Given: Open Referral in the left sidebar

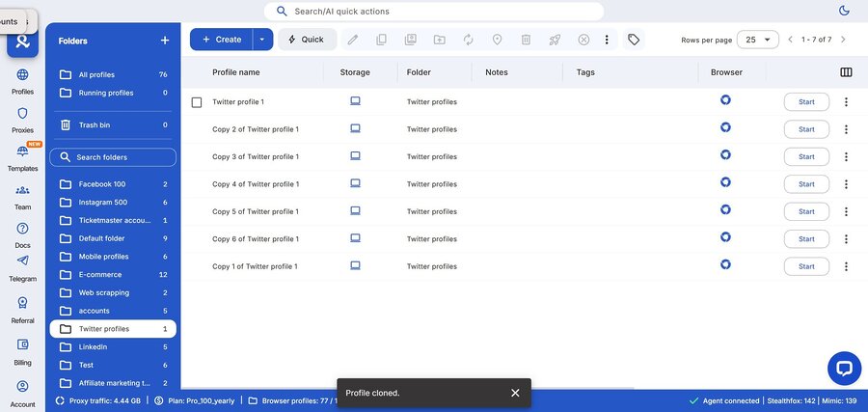Looking at the screenshot, I should point(23,310).
